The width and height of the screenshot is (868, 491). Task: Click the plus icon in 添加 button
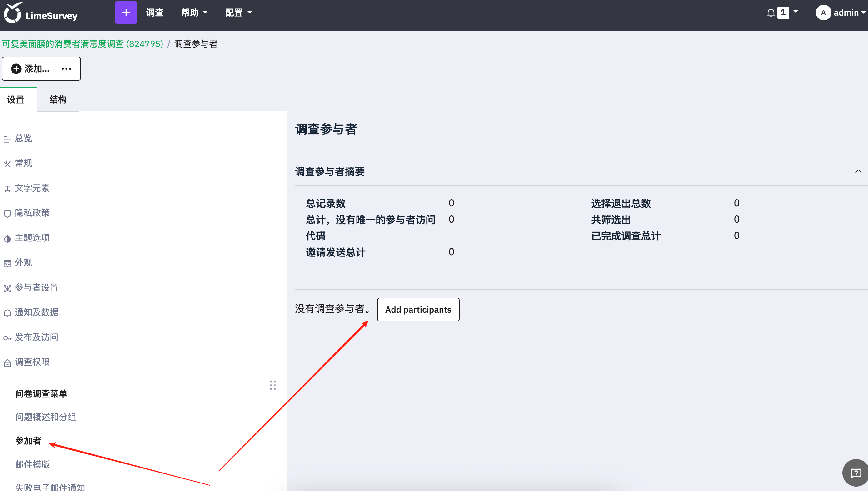point(16,69)
